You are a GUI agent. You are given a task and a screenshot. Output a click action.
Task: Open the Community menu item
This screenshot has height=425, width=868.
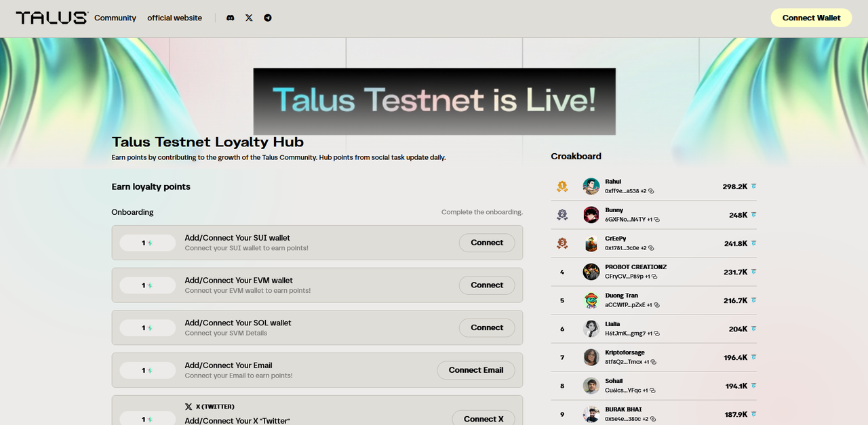115,18
